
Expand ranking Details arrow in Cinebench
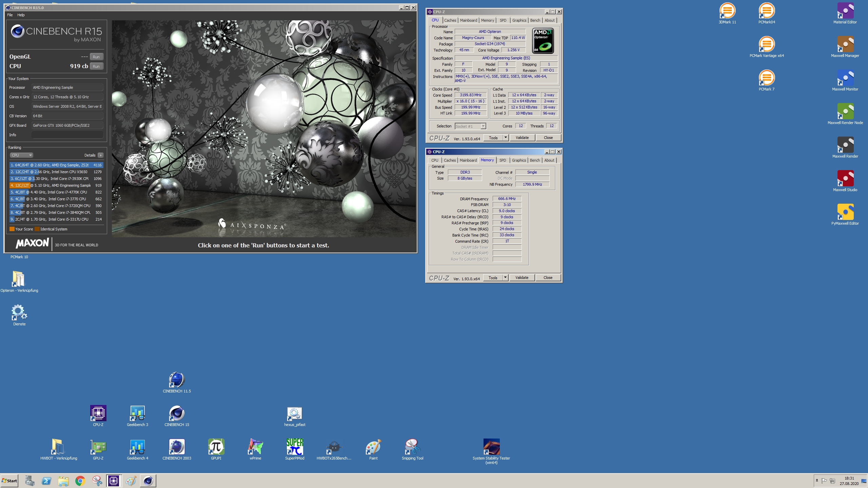[x=101, y=155]
